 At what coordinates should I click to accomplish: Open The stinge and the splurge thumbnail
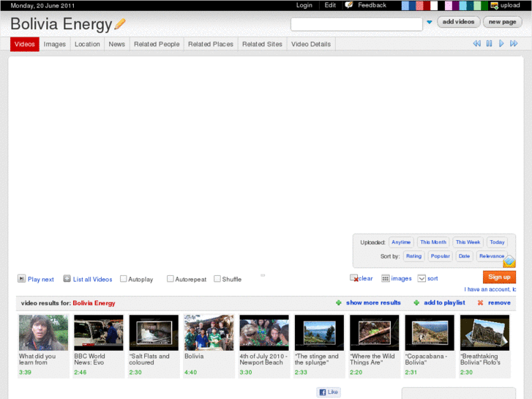(319, 332)
